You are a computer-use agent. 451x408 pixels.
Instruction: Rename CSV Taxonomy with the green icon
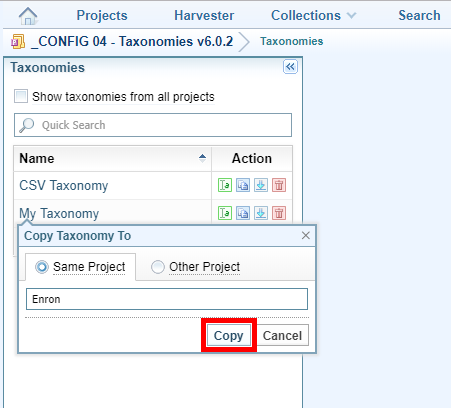(225, 185)
